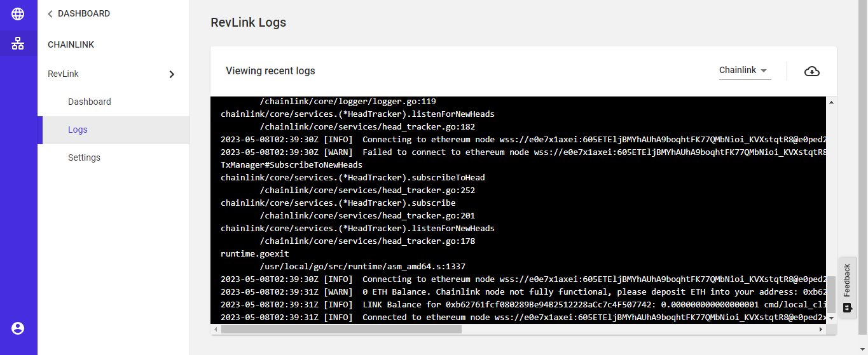
Task: Click the 'LINK Balance for' INFO log line
Action: pos(523,304)
